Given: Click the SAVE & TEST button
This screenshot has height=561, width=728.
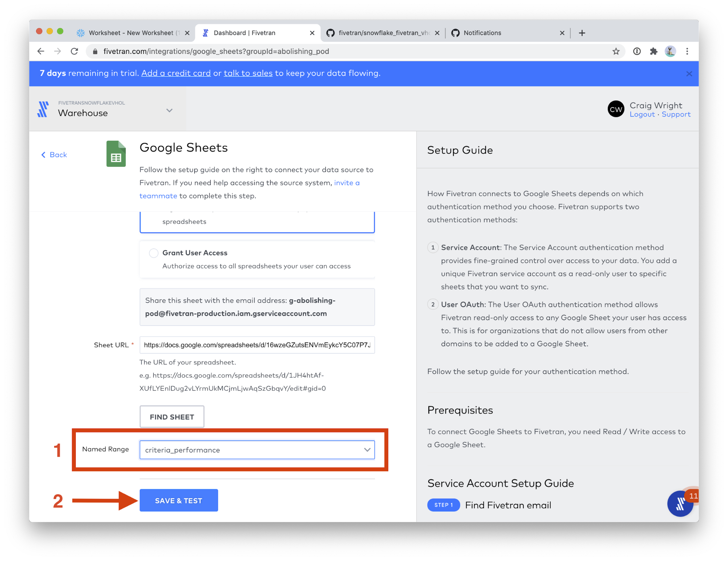Looking at the screenshot, I should [x=178, y=501].
